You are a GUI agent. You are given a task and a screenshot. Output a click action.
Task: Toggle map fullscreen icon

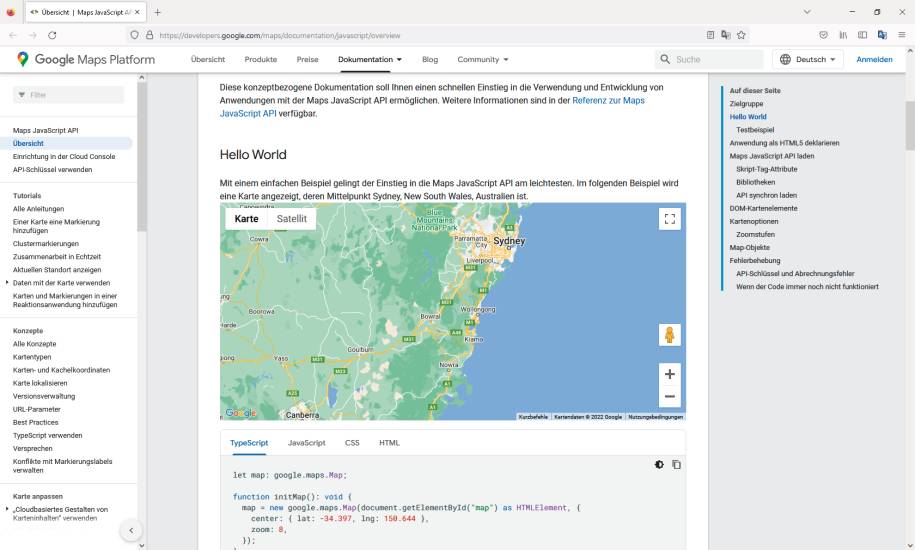coord(670,219)
